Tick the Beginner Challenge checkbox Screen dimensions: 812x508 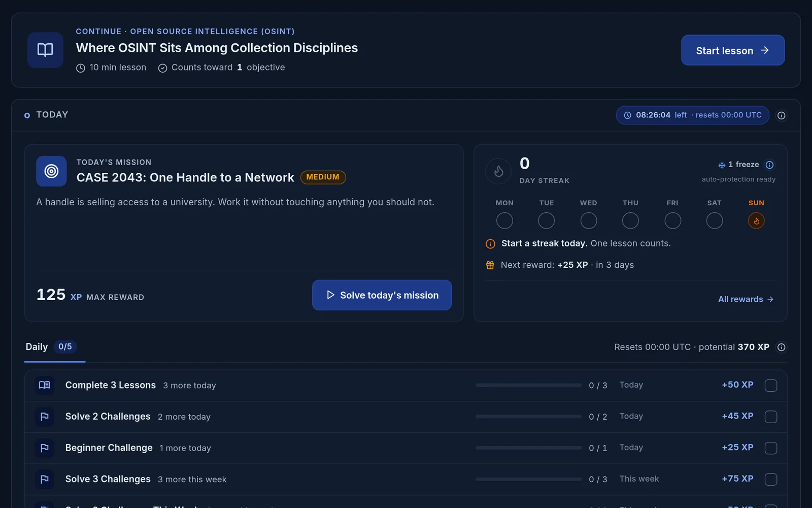pos(771,448)
